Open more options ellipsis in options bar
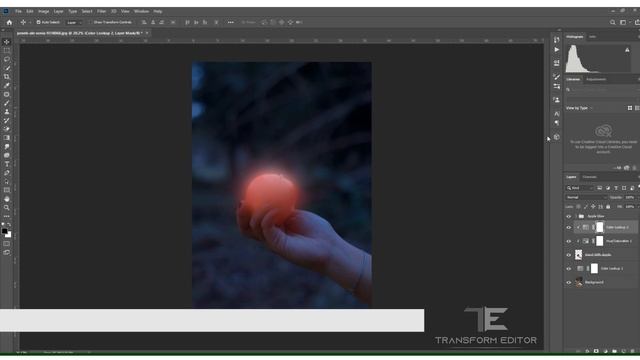Screen dimensions: 640x360 click(231, 22)
